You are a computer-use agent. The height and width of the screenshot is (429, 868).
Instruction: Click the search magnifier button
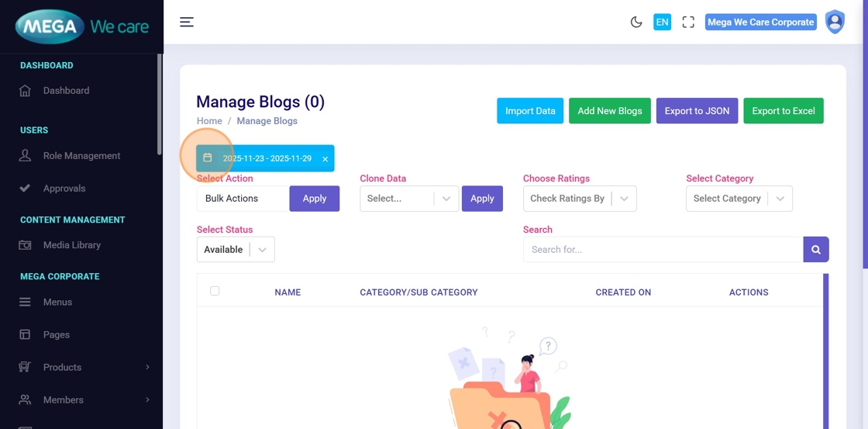point(816,250)
